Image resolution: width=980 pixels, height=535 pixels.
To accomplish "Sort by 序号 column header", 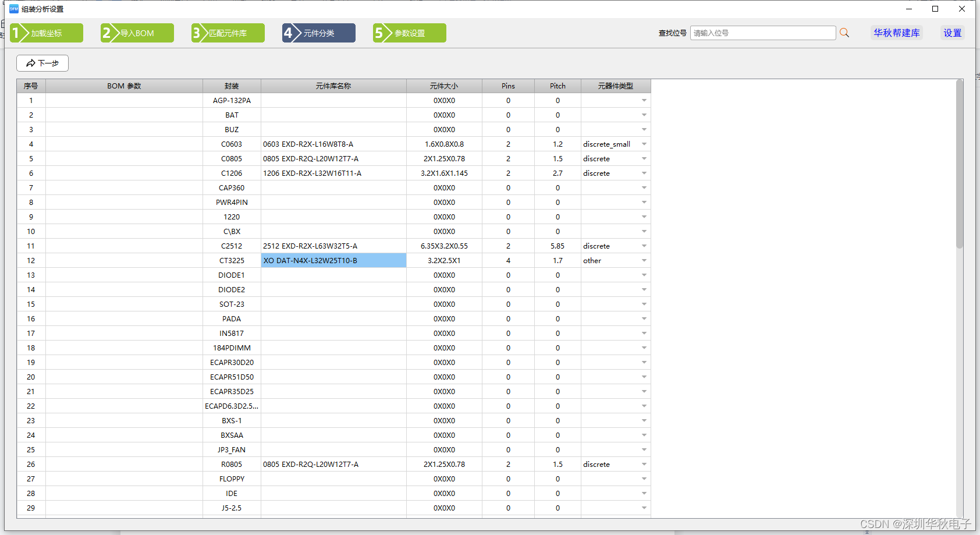I will [x=31, y=86].
